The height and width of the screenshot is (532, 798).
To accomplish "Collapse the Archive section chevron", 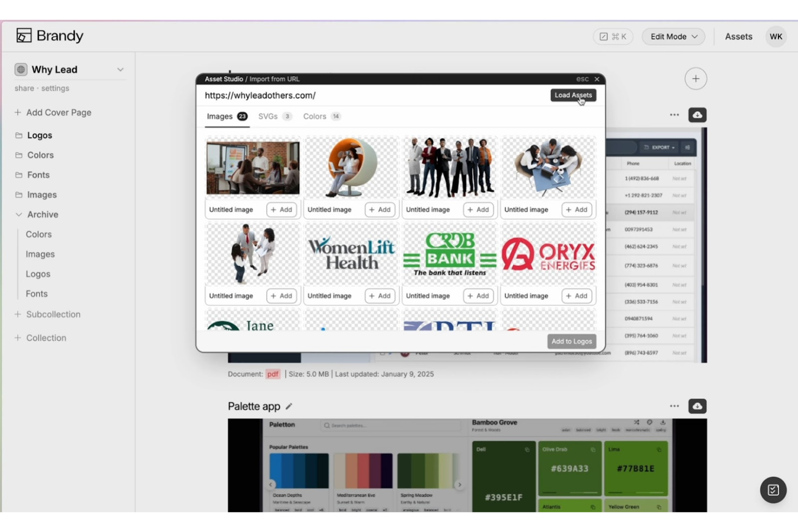I will pos(19,215).
